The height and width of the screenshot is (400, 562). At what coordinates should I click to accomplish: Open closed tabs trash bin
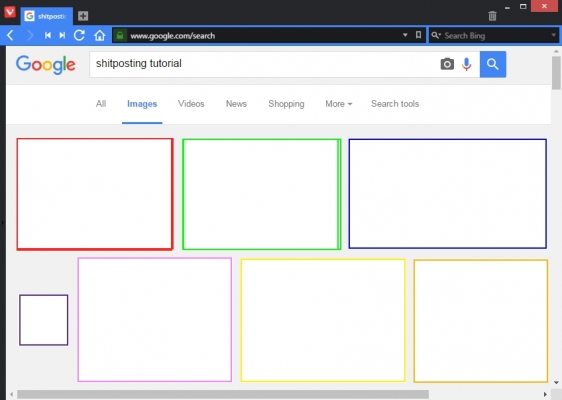coord(492,16)
